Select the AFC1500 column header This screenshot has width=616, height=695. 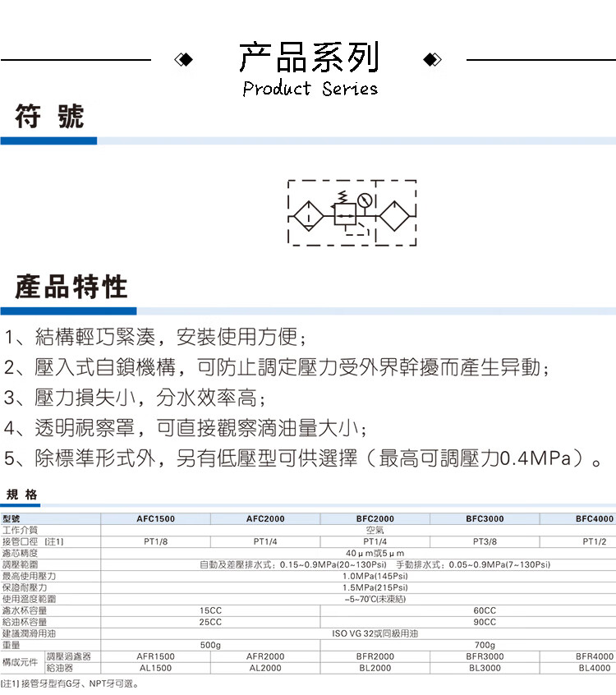155,519
